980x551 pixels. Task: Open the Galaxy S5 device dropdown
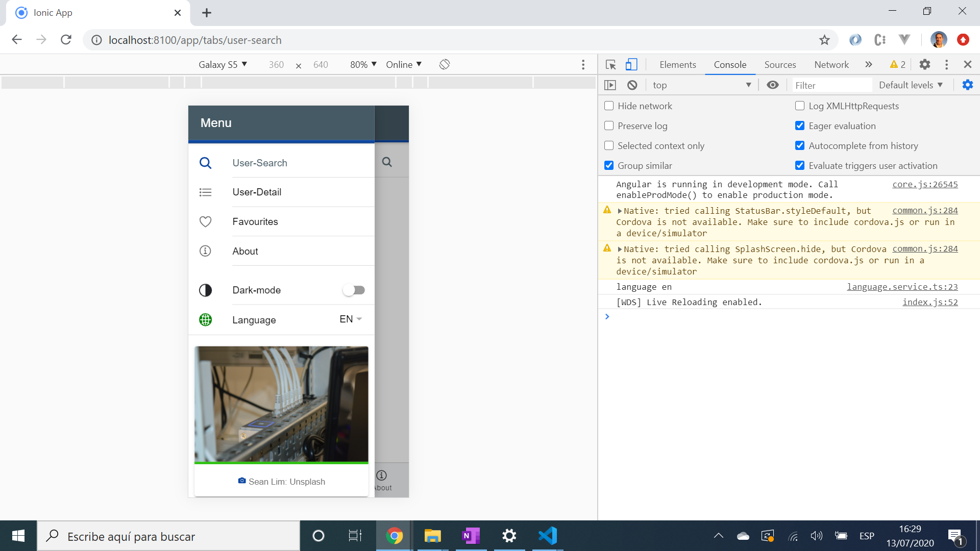click(x=223, y=65)
